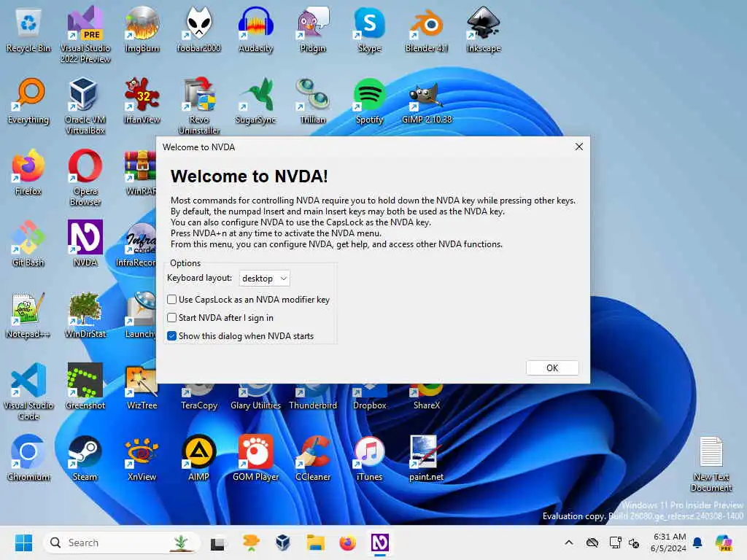Viewport: 747px width, 560px height.
Task: Select the Trillian desktop icon
Action: pyautogui.click(x=313, y=102)
